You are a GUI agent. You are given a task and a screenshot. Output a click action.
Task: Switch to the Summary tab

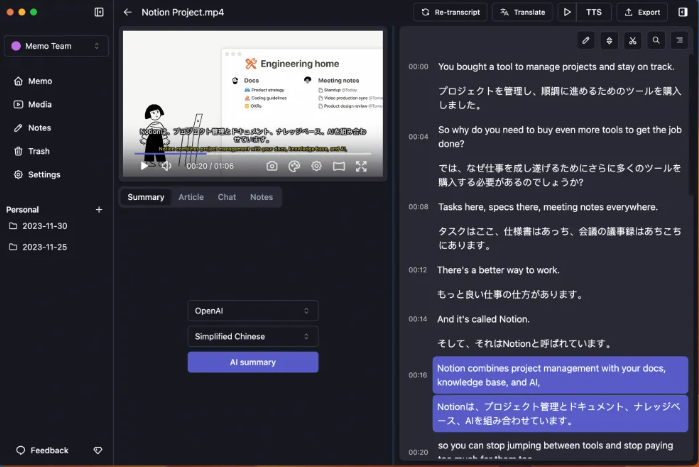coord(146,197)
